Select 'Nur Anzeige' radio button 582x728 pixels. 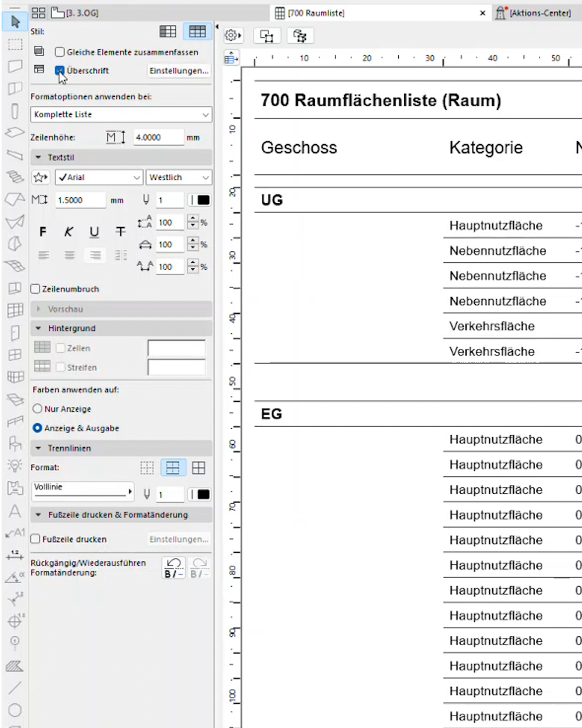[x=38, y=409]
